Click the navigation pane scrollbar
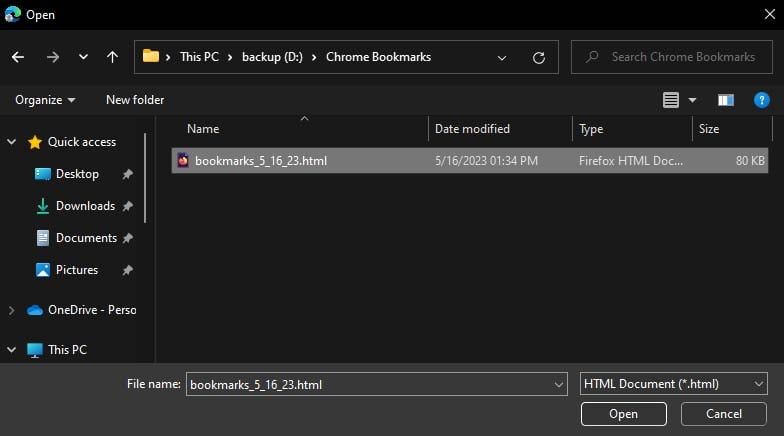The width and height of the screenshot is (784, 436). (145, 178)
